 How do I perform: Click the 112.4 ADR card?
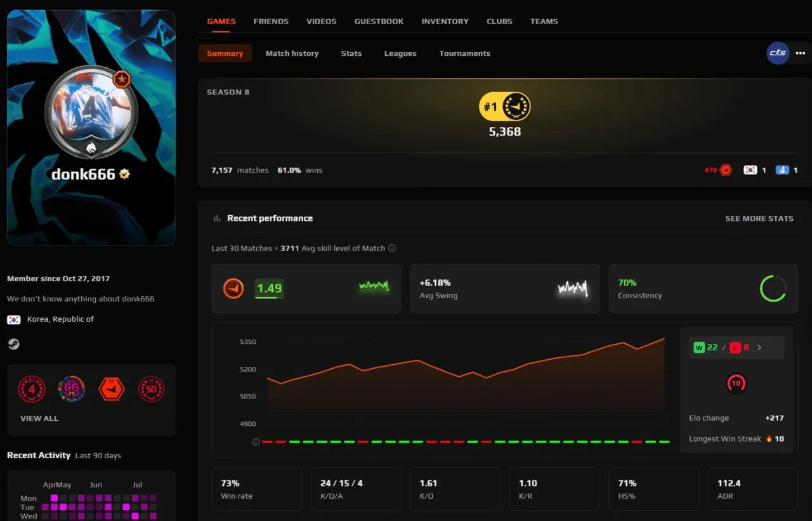[753, 489]
